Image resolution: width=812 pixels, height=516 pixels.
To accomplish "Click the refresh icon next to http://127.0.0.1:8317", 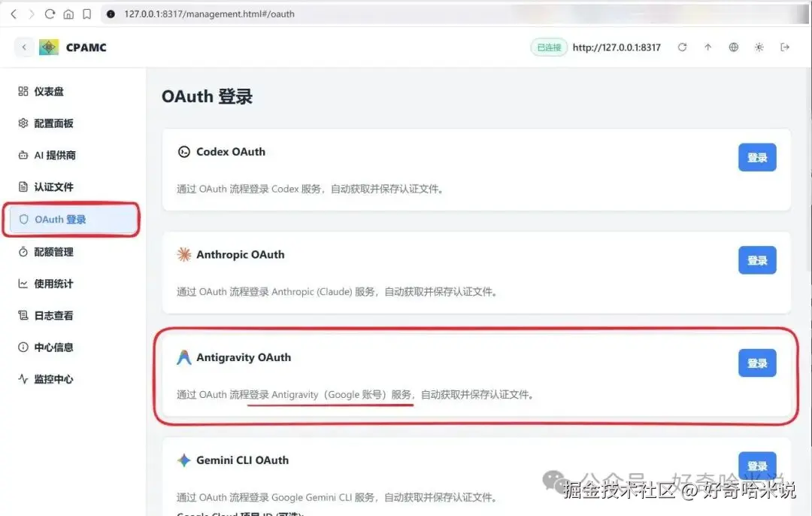I will (x=683, y=47).
